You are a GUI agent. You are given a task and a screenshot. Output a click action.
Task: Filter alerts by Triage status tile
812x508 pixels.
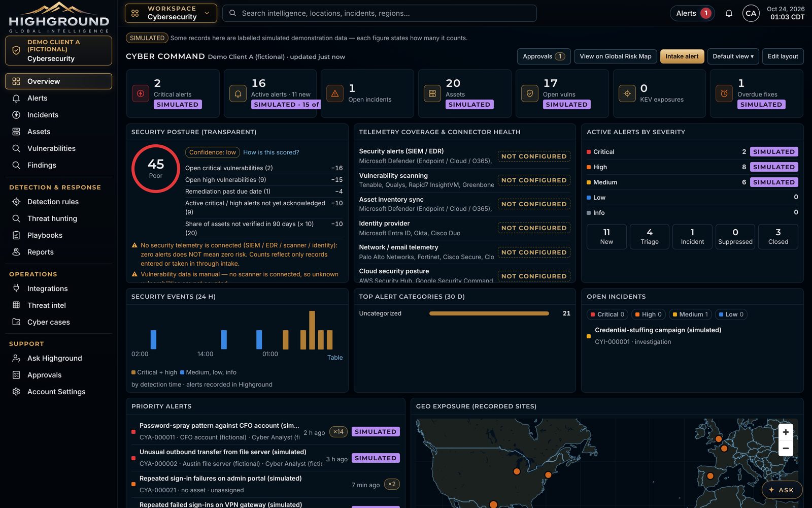[x=650, y=237]
